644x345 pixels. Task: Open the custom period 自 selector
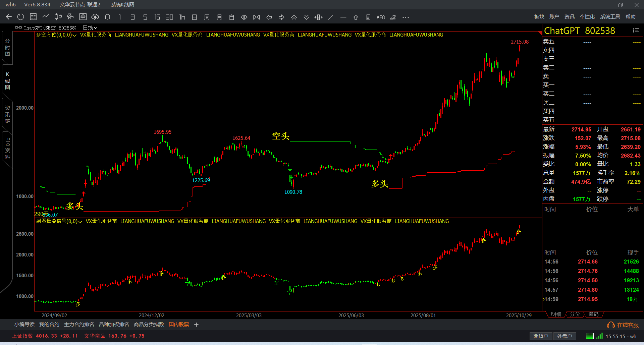tap(232, 17)
